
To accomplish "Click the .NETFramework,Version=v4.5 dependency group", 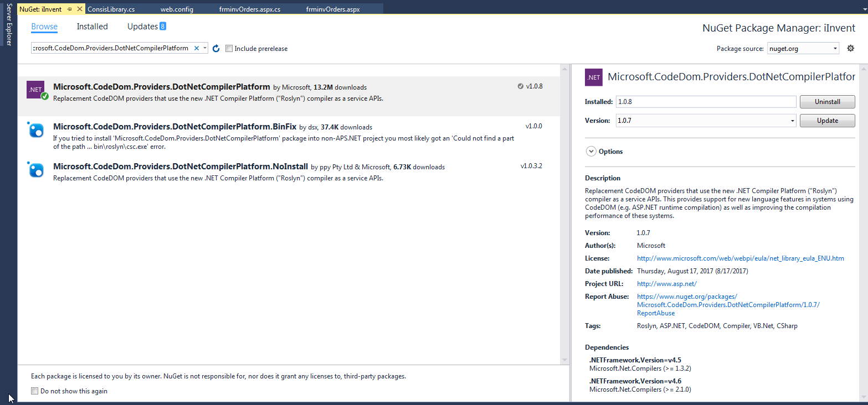I will point(635,360).
